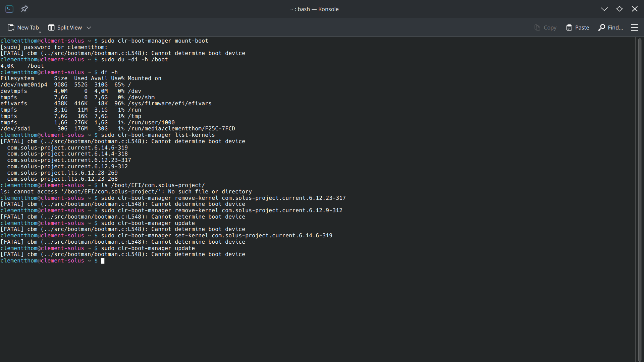
Task: Expand the Split View dropdown chevron
Action: [x=89, y=27]
